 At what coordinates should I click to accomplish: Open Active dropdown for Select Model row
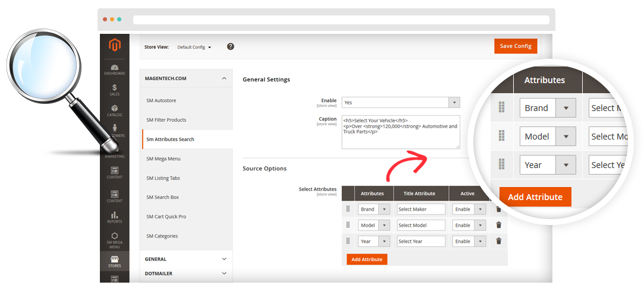pyautogui.click(x=469, y=225)
